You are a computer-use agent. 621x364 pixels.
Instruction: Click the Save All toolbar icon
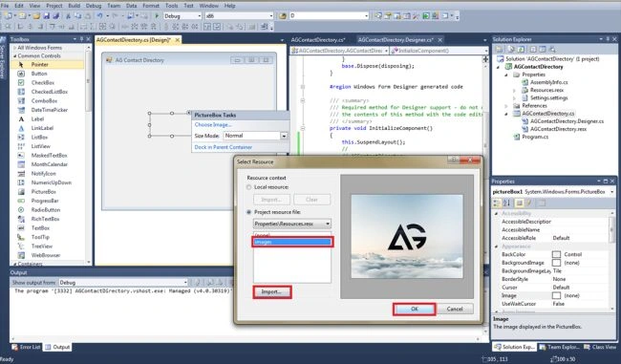click(x=55, y=16)
